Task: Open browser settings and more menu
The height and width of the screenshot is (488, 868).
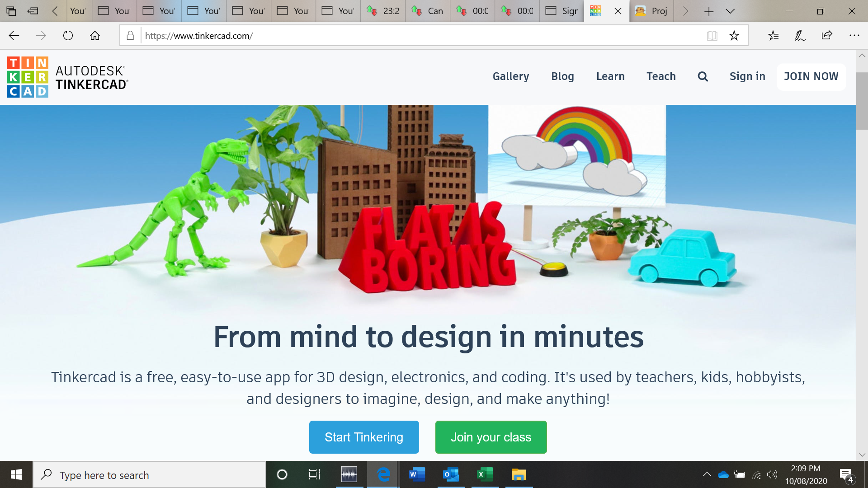Action: coord(854,36)
